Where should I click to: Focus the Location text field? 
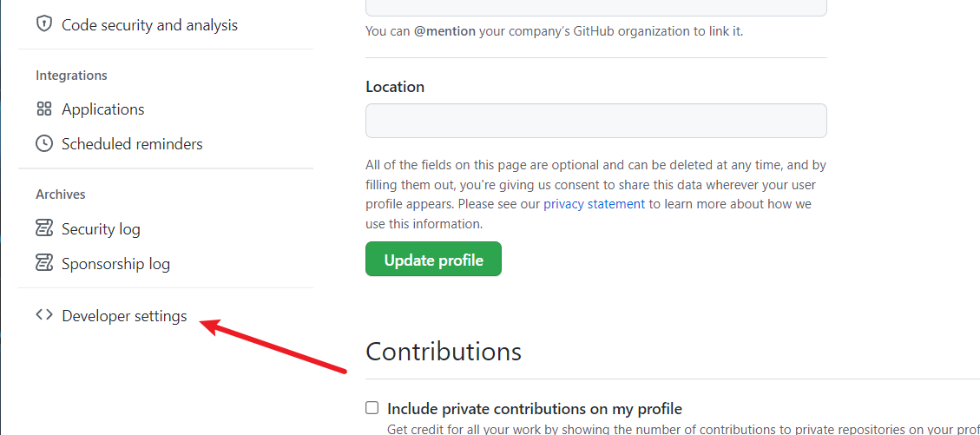[595, 121]
